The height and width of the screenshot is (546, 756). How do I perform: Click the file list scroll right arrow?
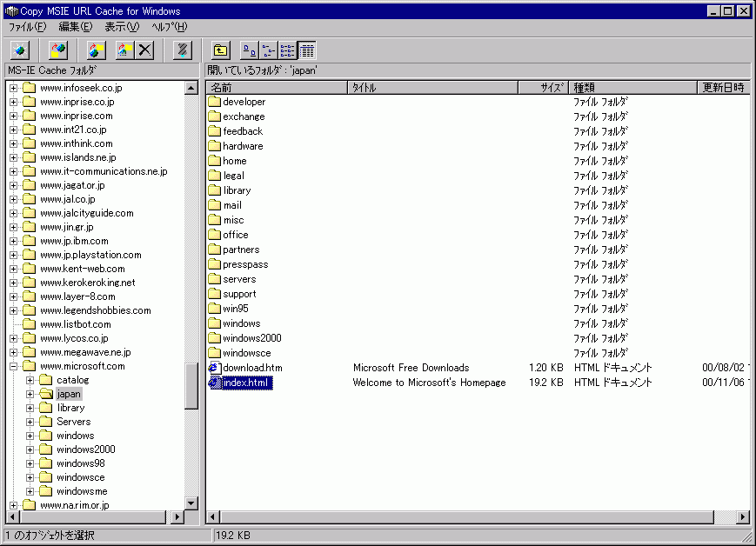click(x=743, y=517)
